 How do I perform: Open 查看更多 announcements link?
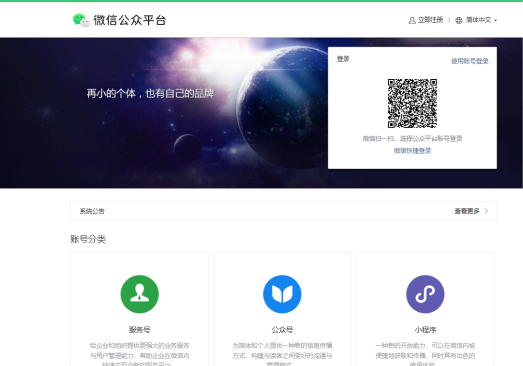point(467,211)
